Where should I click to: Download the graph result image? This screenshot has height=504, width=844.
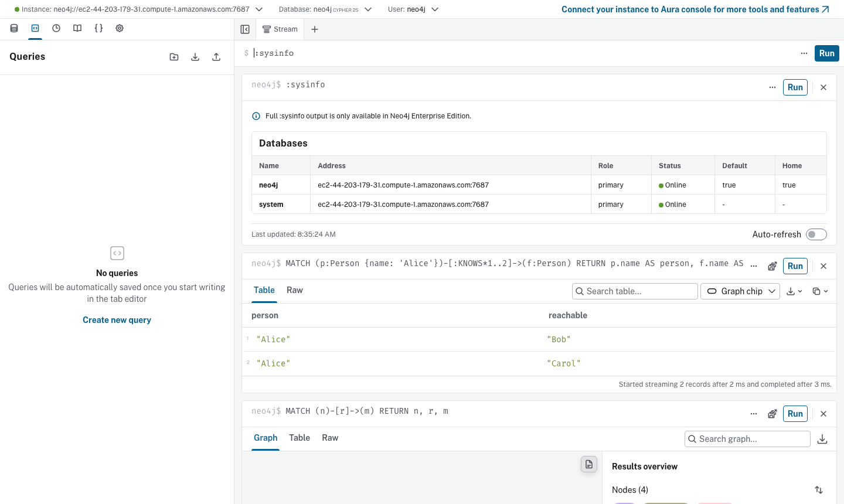click(x=822, y=439)
